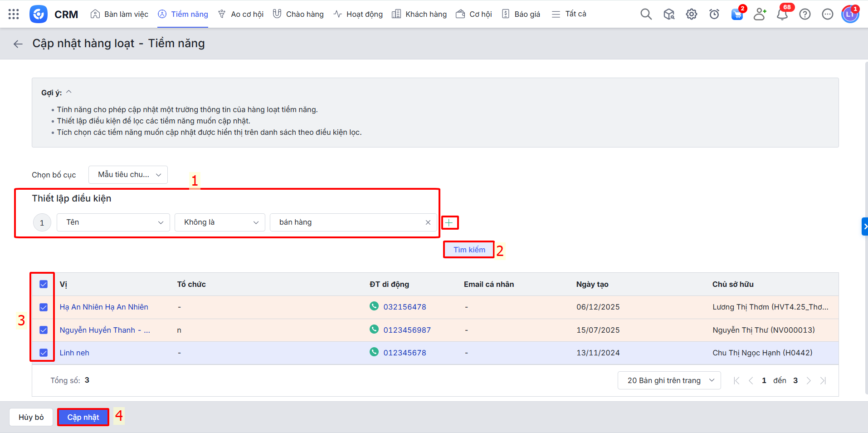Deselect the Linh neh row checkbox
Viewport: 868px width, 433px height.
click(x=44, y=353)
